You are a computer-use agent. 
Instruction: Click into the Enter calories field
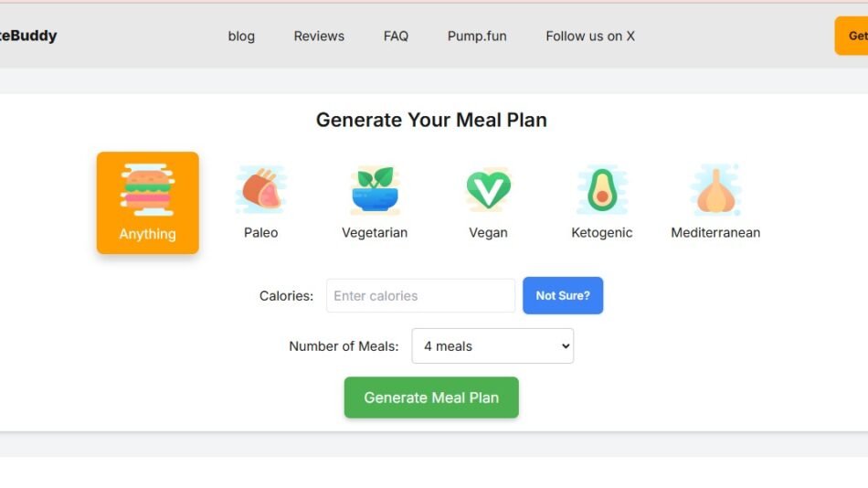420,296
